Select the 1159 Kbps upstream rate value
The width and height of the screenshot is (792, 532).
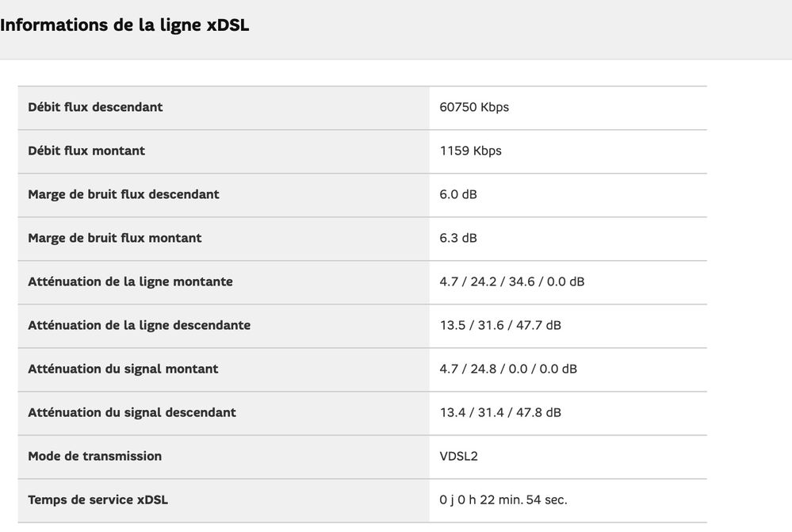(x=470, y=151)
